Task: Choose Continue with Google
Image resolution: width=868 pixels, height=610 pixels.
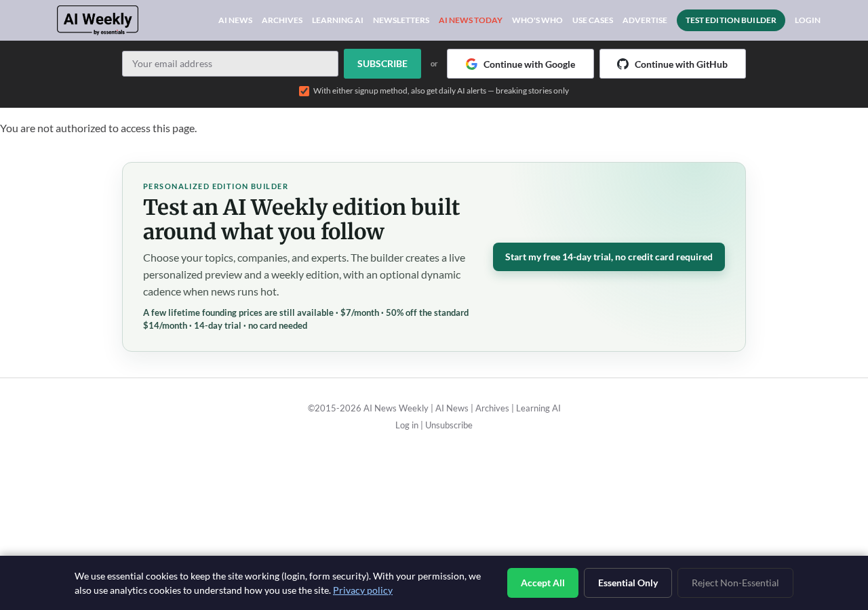Action: [x=520, y=64]
